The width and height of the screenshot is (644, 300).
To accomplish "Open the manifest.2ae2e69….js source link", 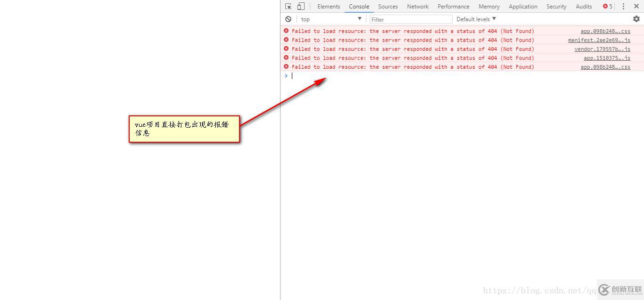I will 599,40.
